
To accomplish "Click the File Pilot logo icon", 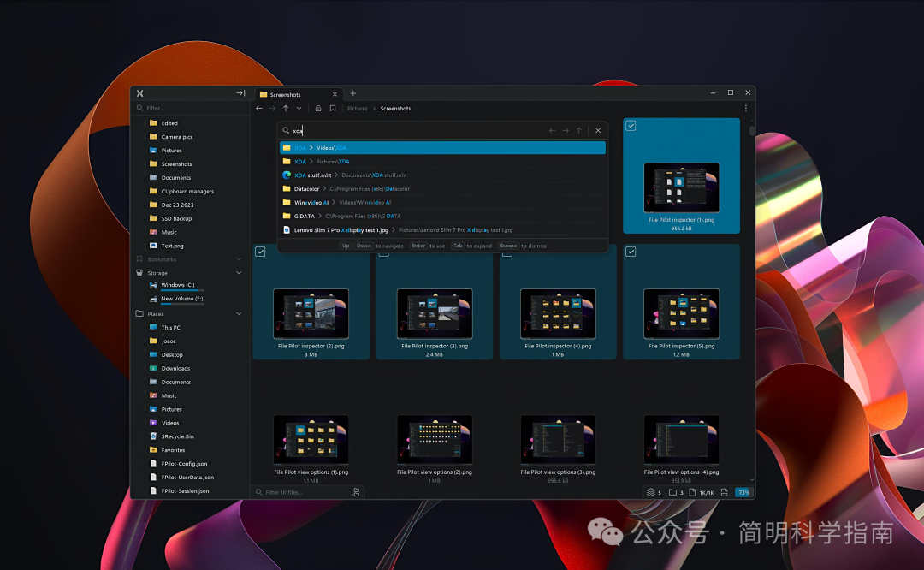I will point(139,93).
